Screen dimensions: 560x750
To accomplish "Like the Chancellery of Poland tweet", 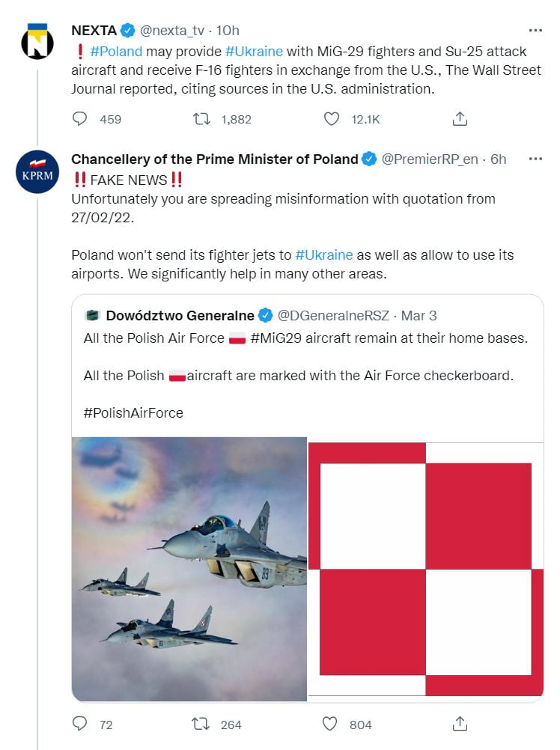I will (331, 724).
